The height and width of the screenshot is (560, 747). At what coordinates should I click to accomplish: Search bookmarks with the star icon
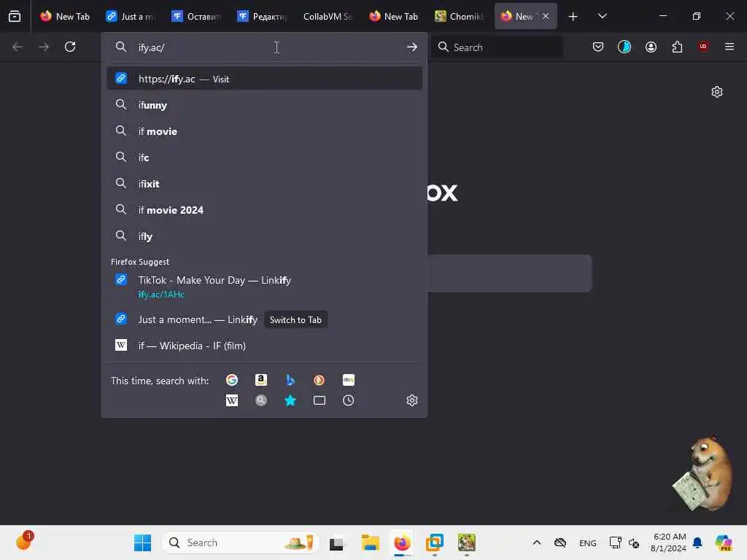(x=290, y=400)
